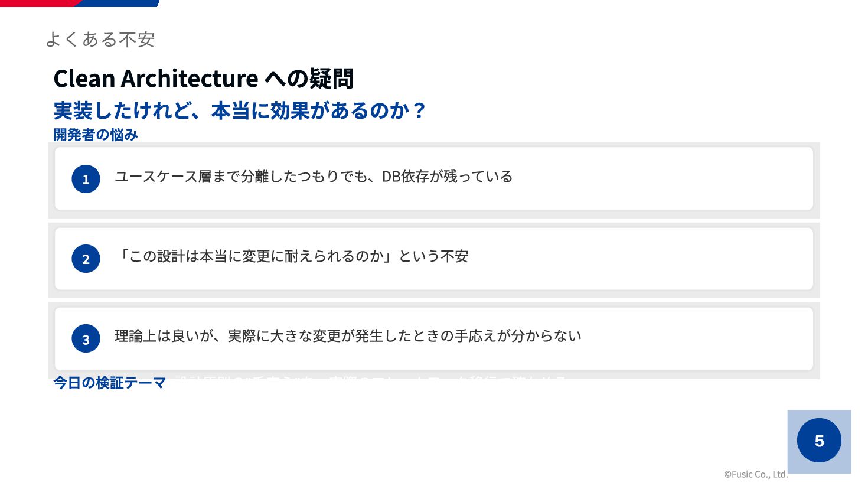Click the red-blue stripe logo at top
The height and width of the screenshot is (489, 868).
tap(80, 4)
